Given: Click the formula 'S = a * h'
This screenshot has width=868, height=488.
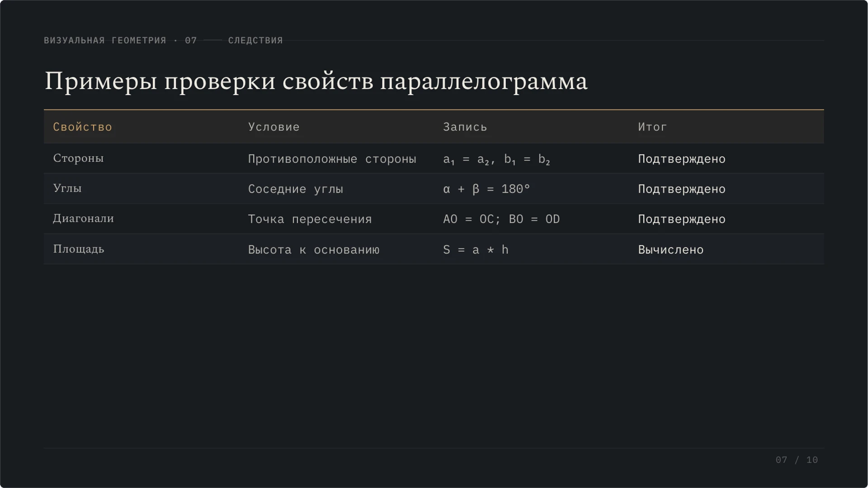Looking at the screenshot, I should 476,249.
